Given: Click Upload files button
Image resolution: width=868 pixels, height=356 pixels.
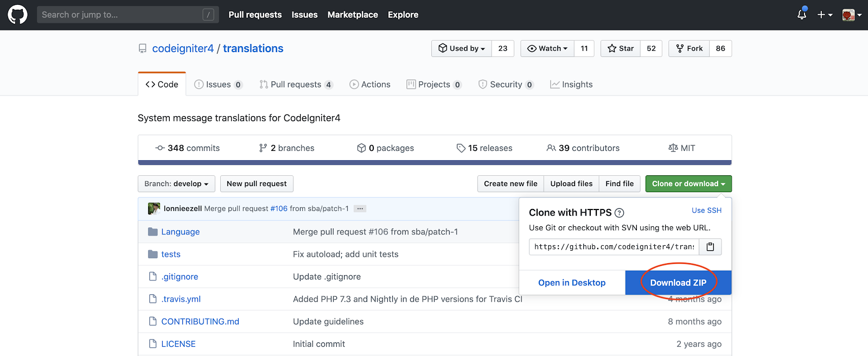Looking at the screenshot, I should pos(571,184).
